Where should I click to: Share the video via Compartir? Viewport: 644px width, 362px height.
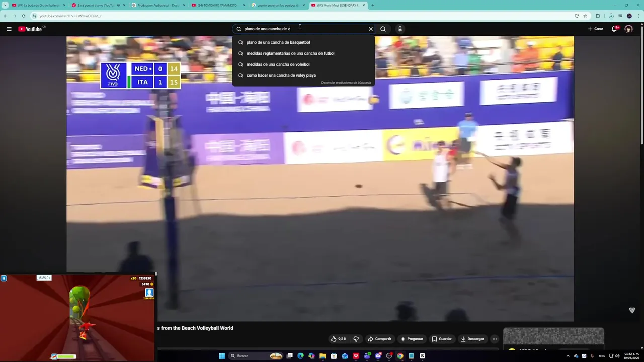[379, 339]
